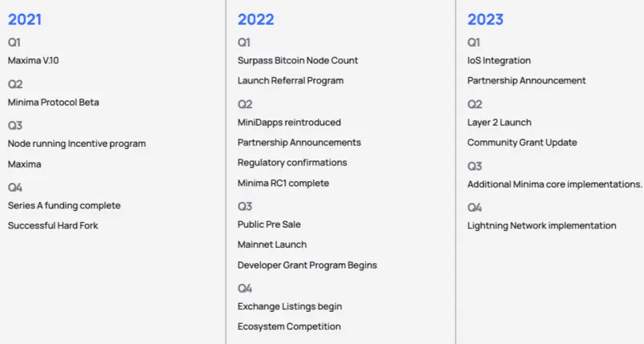This screenshot has width=644, height=344.
Task: Click Surpass Bitcoin Node Count
Action: pos(298,60)
